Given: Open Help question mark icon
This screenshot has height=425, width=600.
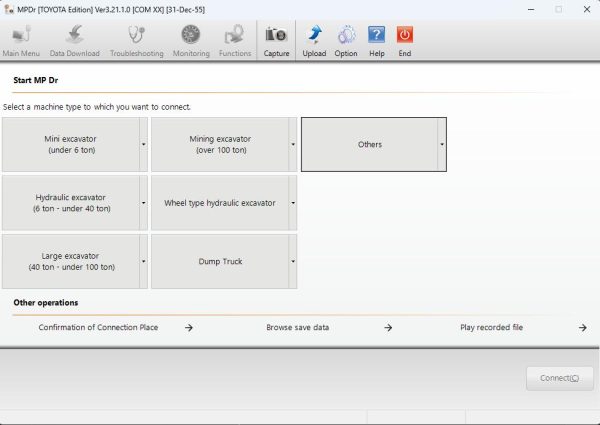Looking at the screenshot, I should pos(377,41).
